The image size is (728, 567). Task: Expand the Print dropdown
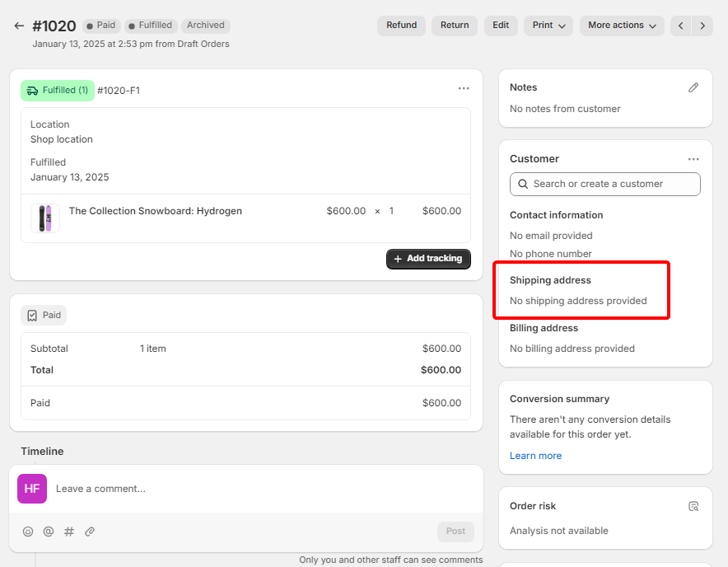click(x=548, y=26)
